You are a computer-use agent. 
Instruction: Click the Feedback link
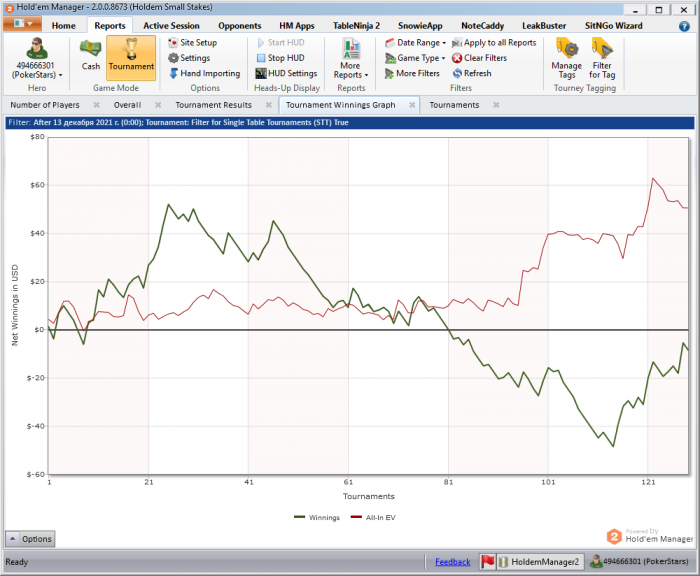point(452,562)
